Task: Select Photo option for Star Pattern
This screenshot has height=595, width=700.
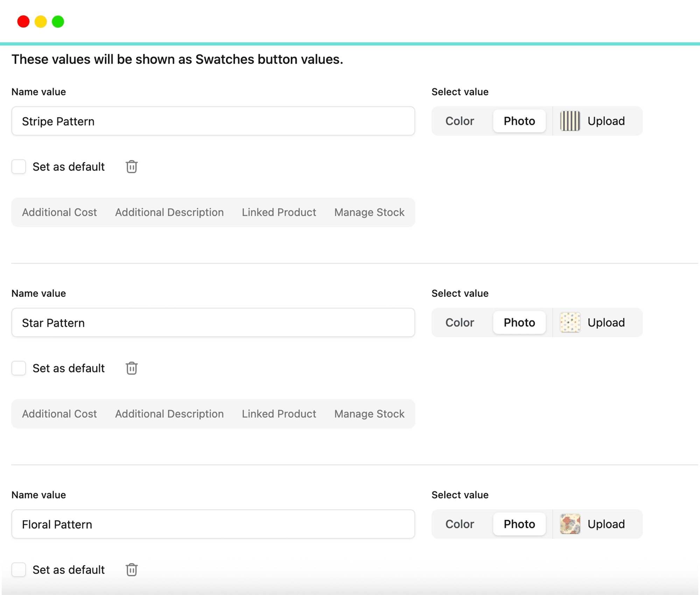Action: [x=519, y=323]
